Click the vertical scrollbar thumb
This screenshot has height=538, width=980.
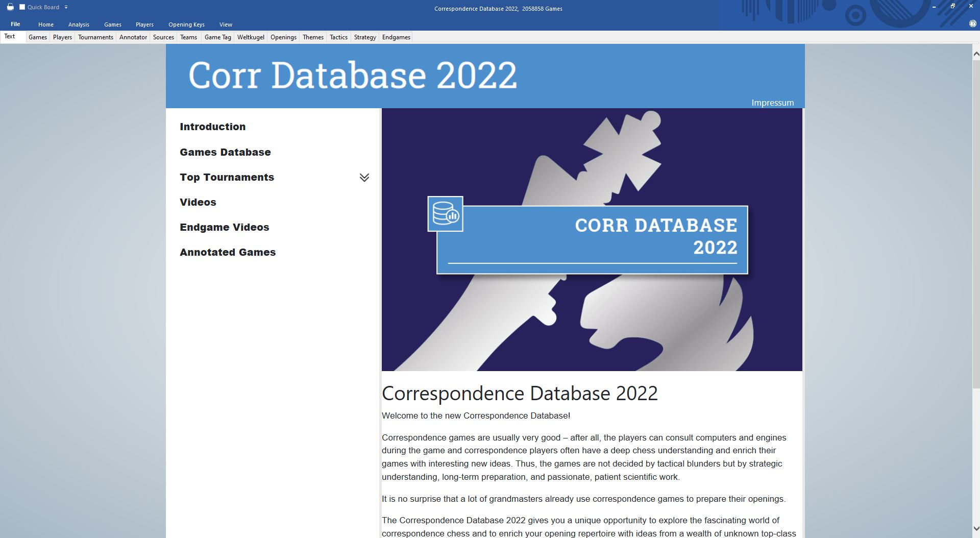976,224
